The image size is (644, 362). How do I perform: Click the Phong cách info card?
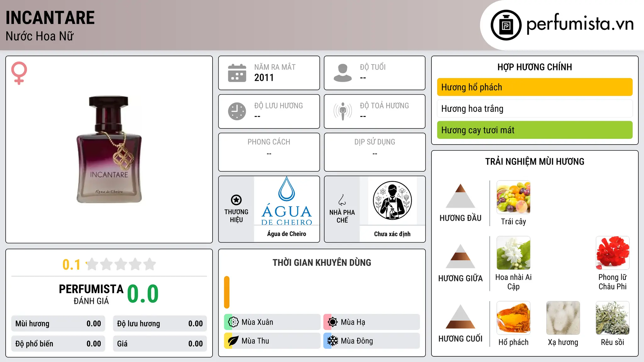click(269, 152)
